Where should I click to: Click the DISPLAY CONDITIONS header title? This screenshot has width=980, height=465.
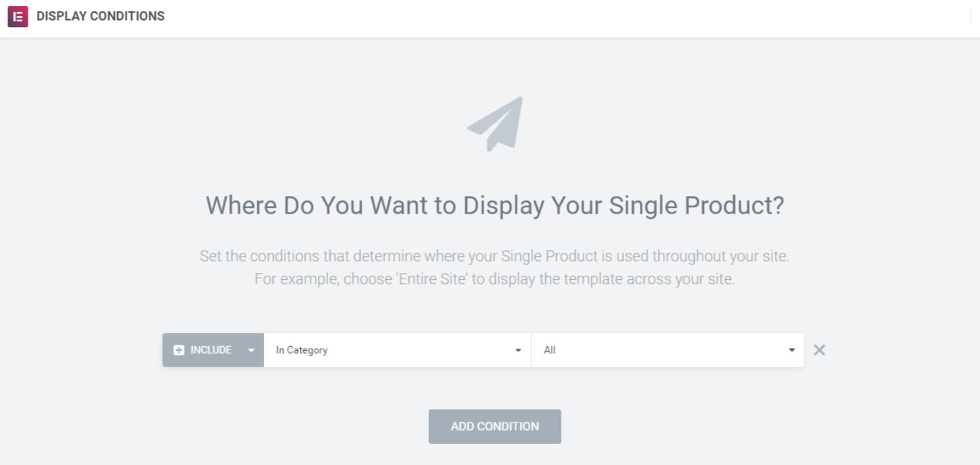click(101, 16)
